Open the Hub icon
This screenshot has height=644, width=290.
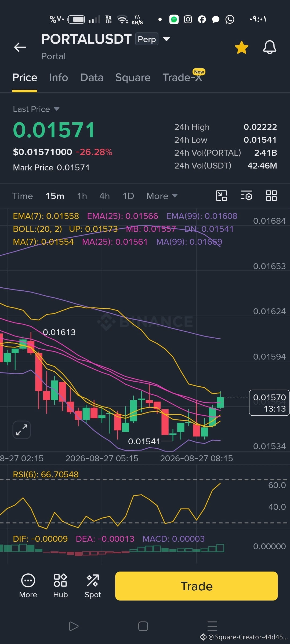(60, 586)
